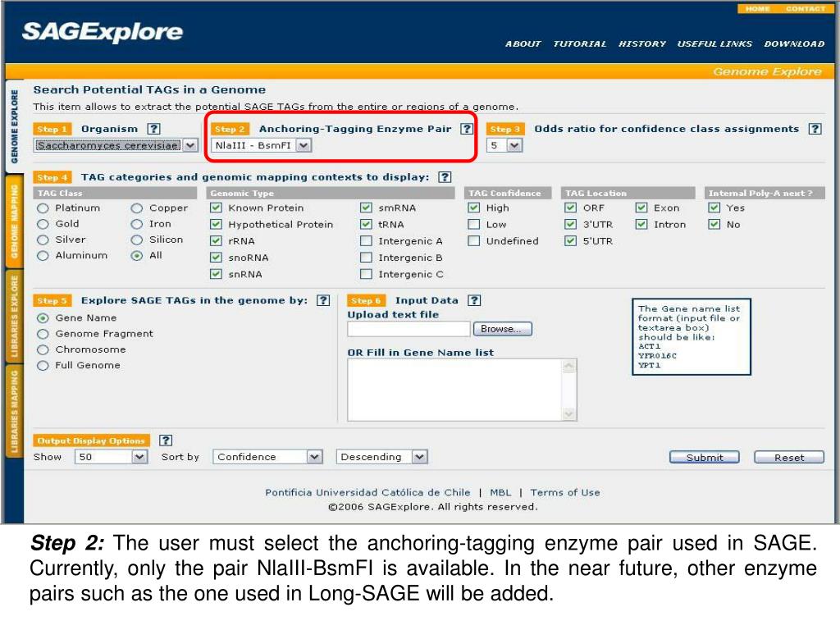The image size is (840, 630).
Task: Open Pontificia Universidad Católica de Chile link
Action: (367, 492)
